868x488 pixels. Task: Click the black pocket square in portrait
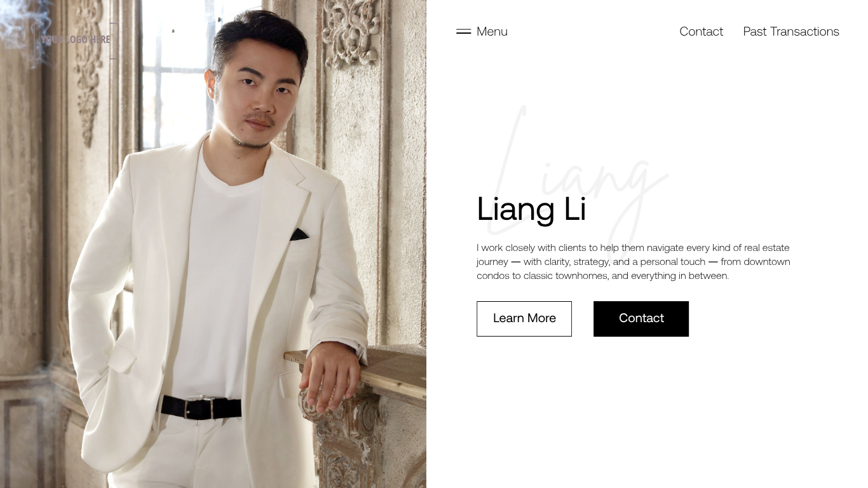point(299,234)
